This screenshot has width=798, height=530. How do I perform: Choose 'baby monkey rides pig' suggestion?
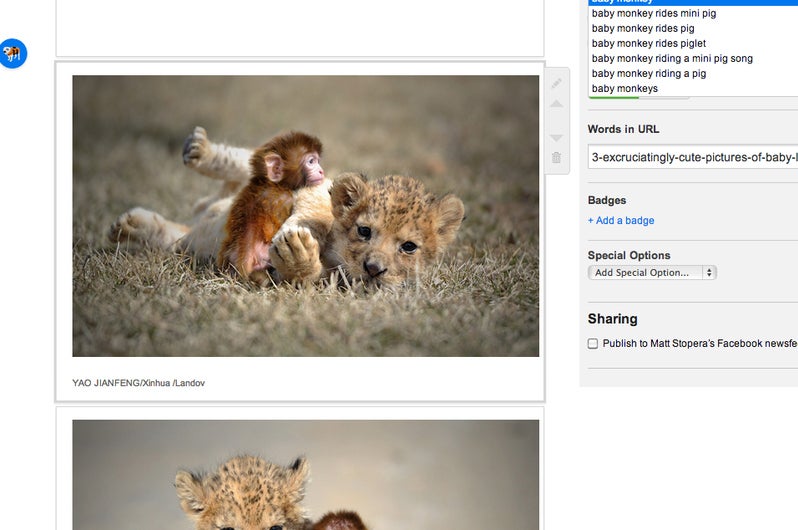[643, 29]
